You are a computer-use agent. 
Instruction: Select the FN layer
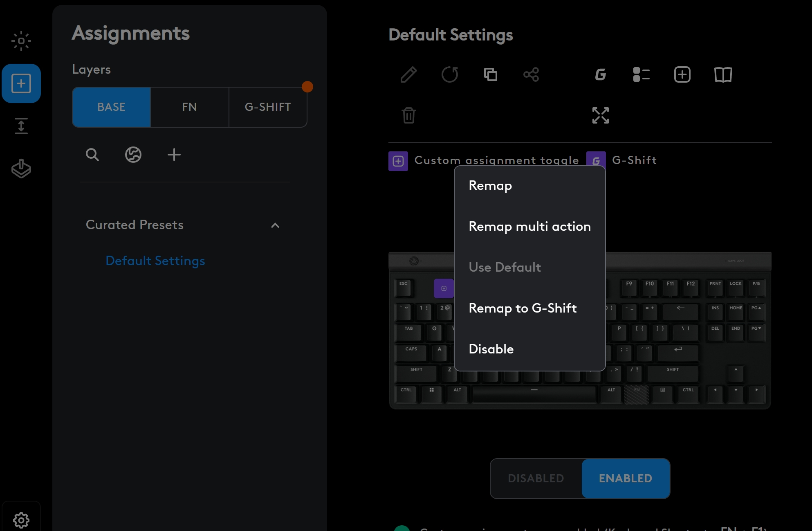(x=189, y=107)
